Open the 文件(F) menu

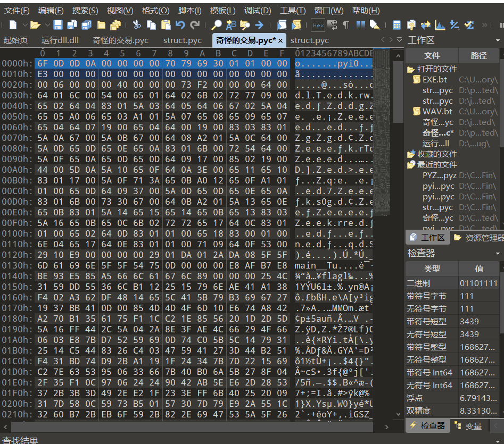pos(16,11)
